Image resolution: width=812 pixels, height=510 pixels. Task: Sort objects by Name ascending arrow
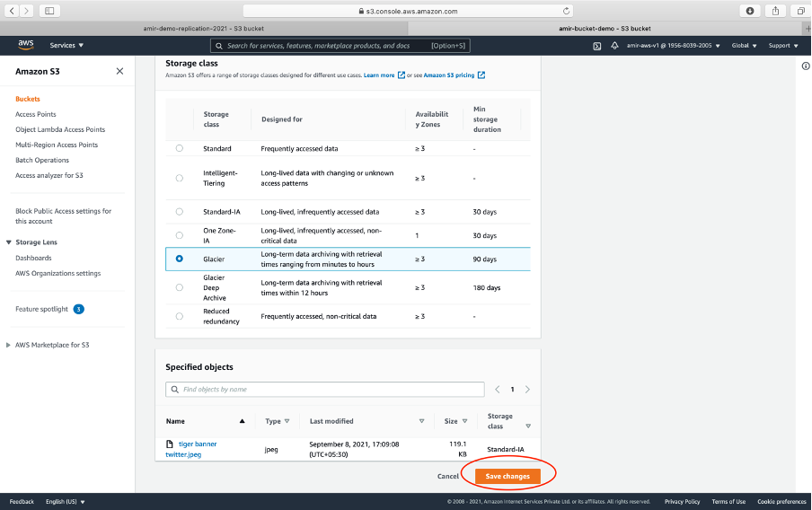coord(242,421)
